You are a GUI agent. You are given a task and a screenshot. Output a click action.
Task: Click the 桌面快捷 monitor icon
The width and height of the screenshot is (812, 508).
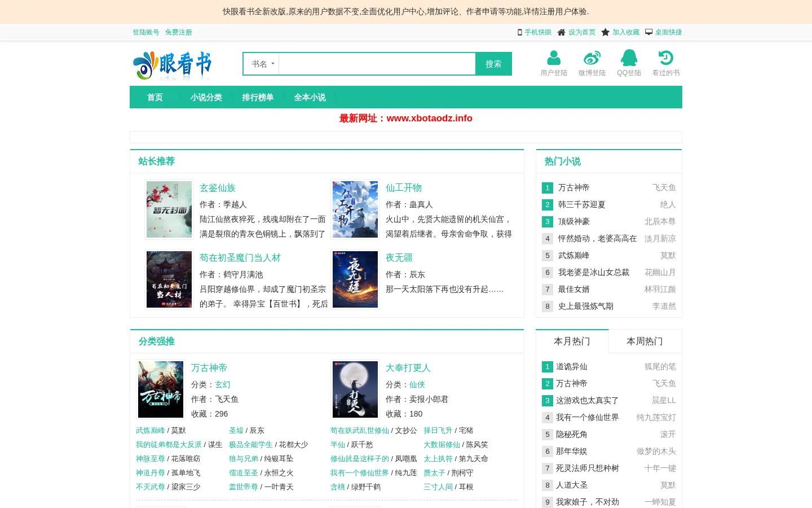(649, 32)
